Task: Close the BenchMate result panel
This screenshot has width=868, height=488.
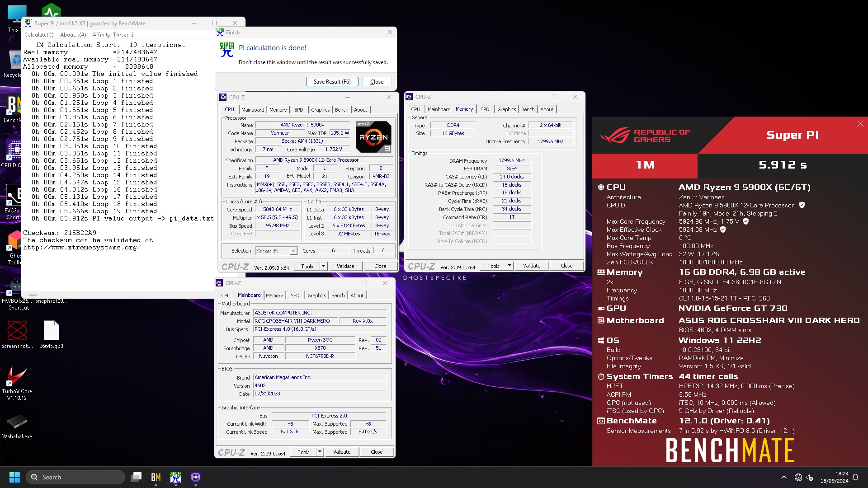Action: click(x=860, y=124)
